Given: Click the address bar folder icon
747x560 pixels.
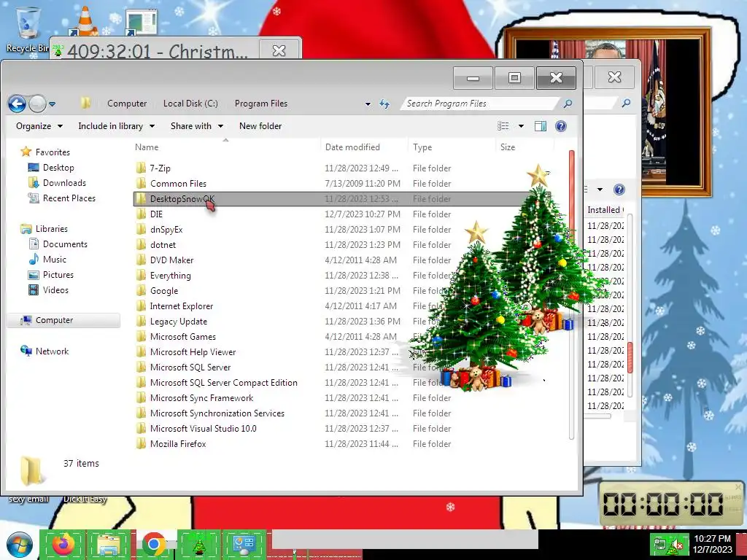Looking at the screenshot, I should point(85,103).
